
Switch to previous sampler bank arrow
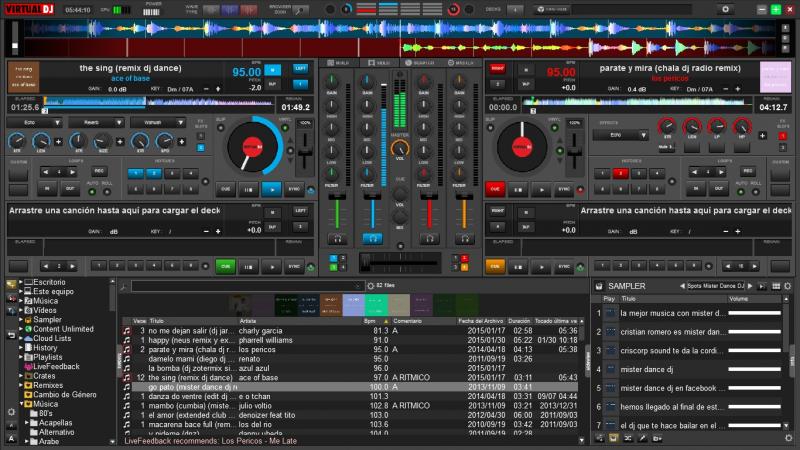coord(682,286)
